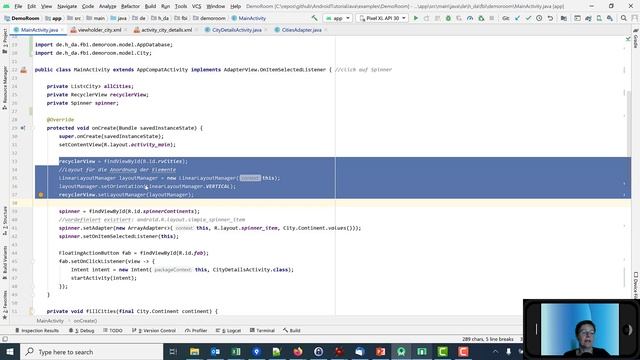Image resolution: width=640 pixels, height=360 pixels.
Task: Open the Build Variants side panel
Action: point(5,262)
